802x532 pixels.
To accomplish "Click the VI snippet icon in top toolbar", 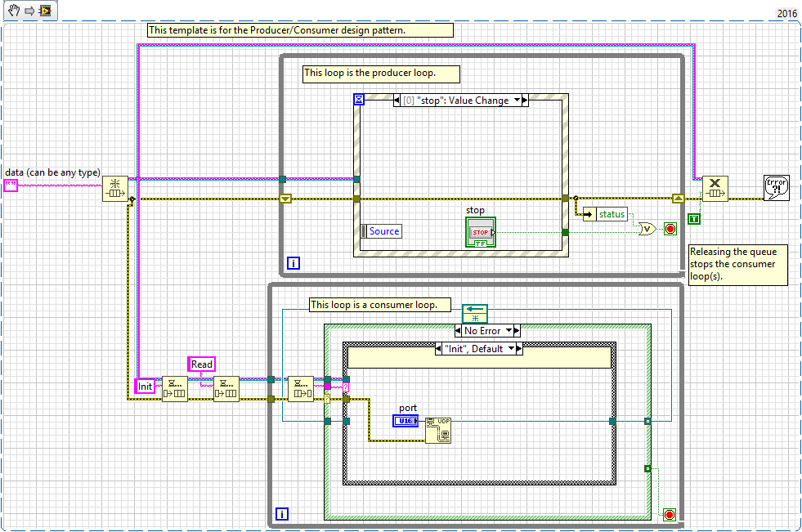I will pyautogui.click(x=45, y=11).
